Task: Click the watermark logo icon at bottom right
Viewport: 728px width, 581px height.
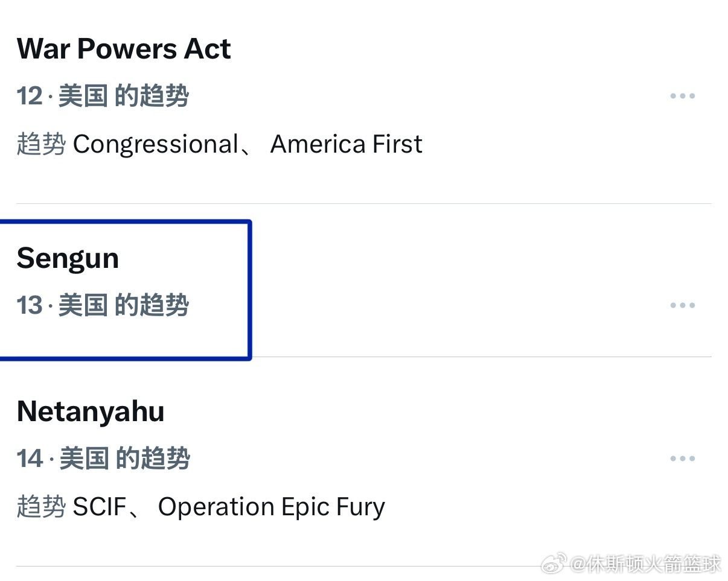Action: tap(554, 562)
